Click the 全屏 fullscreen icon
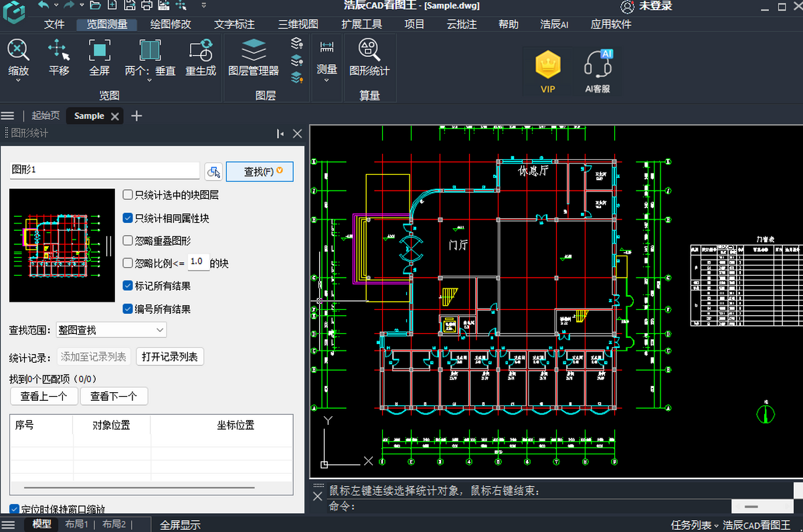This screenshot has height=532, width=803. click(x=100, y=50)
